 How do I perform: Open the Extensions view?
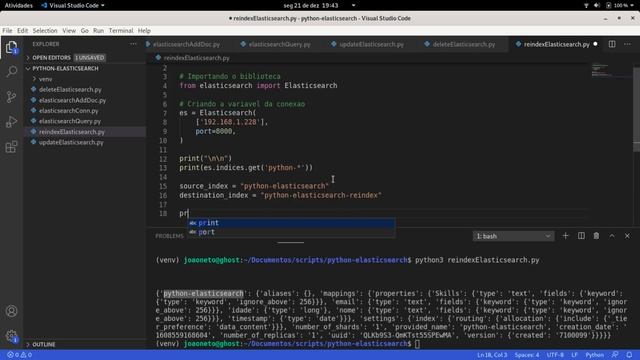11,147
